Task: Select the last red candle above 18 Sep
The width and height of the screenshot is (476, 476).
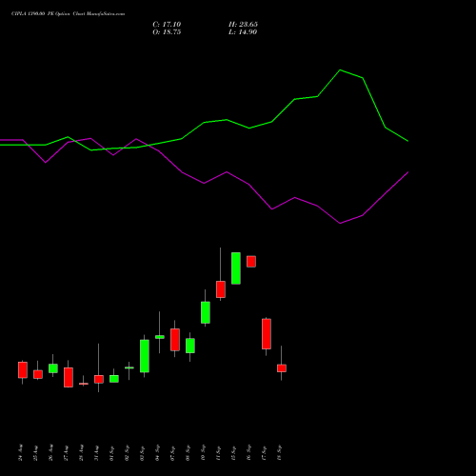Action: (x=282, y=368)
